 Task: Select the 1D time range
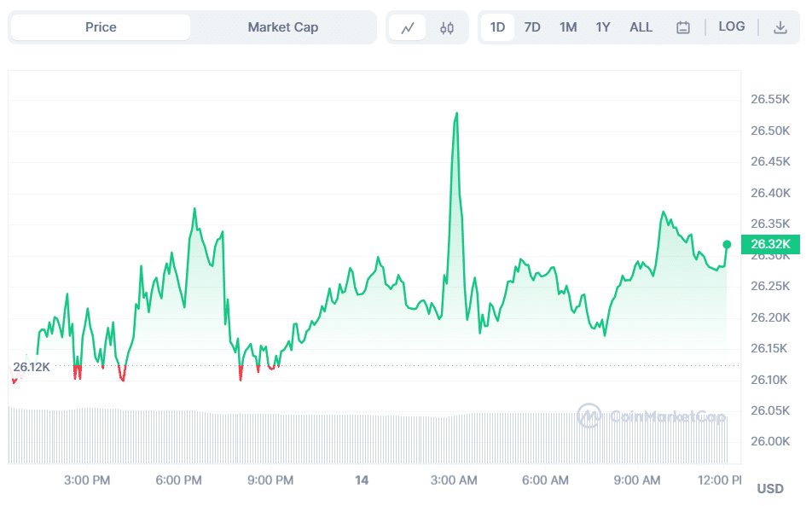[x=497, y=27]
